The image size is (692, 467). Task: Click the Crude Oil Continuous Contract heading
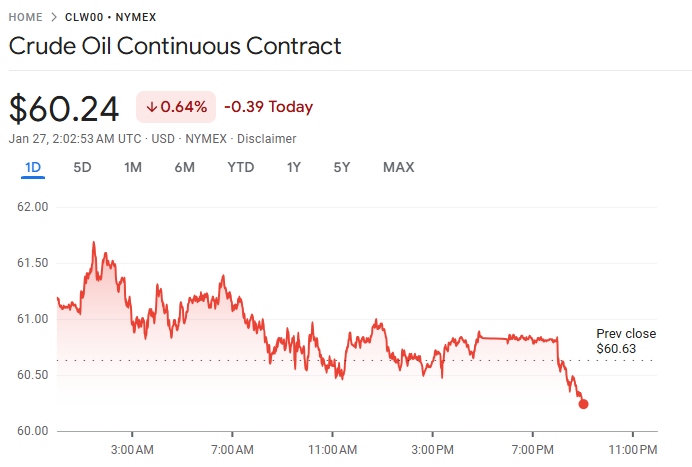pos(175,46)
